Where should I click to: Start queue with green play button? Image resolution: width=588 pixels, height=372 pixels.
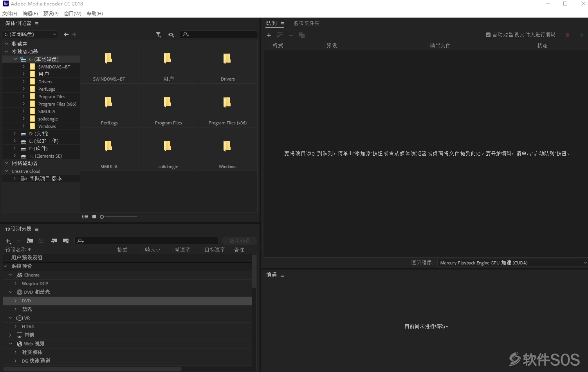click(582, 35)
